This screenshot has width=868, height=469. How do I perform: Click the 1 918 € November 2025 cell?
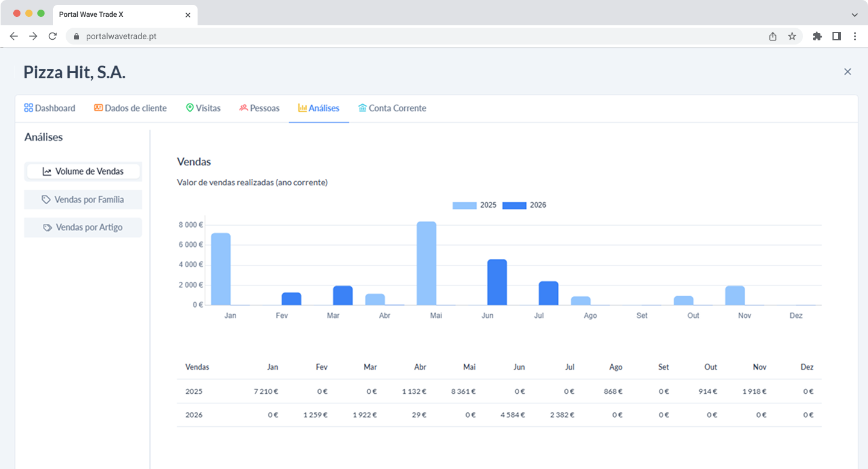click(x=754, y=391)
